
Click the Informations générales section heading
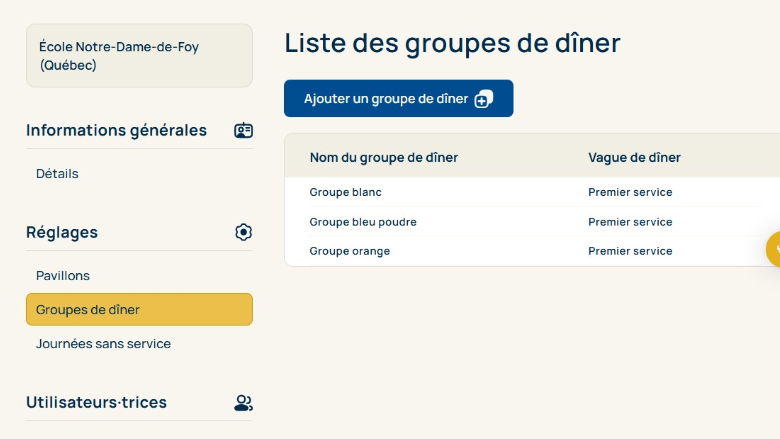click(116, 130)
